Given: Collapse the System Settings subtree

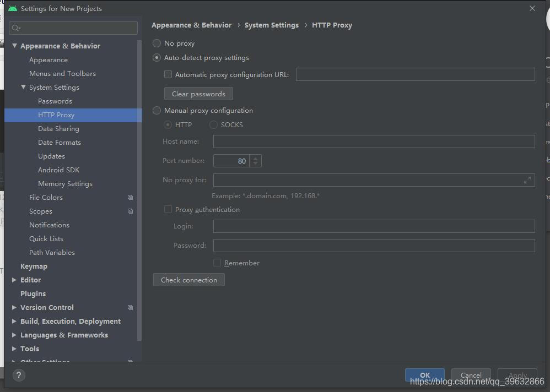Looking at the screenshot, I should [x=23, y=87].
